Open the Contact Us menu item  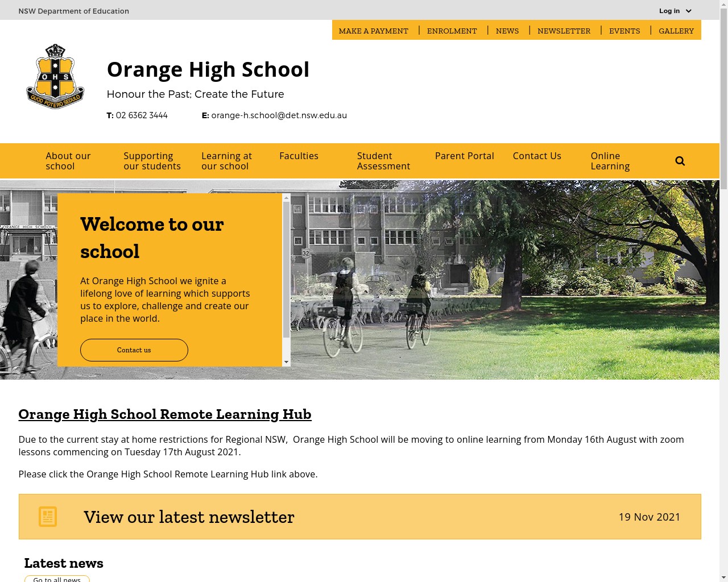point(537,156)
